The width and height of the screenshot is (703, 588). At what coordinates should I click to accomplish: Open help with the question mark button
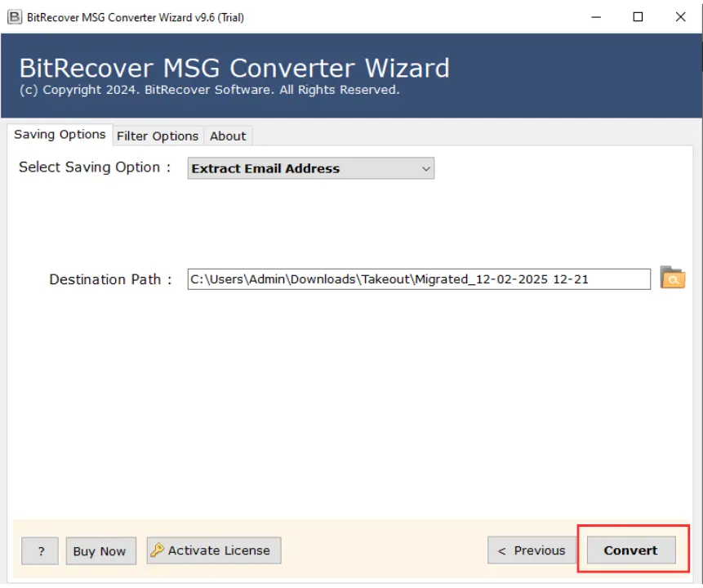pos(40,551)
